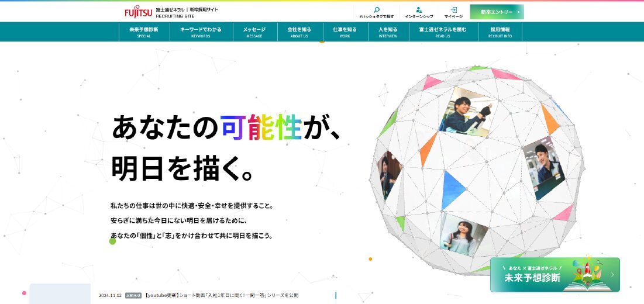
Task: Open キーワードでわかる KEYWORDS menu
Action: 201,32
